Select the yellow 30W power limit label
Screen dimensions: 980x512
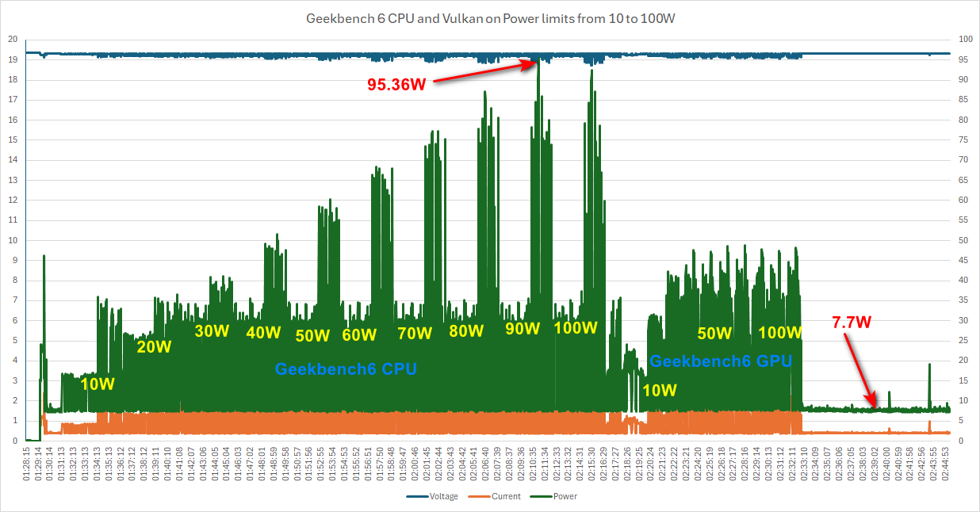pyautogui.click(x=212, y=331)
